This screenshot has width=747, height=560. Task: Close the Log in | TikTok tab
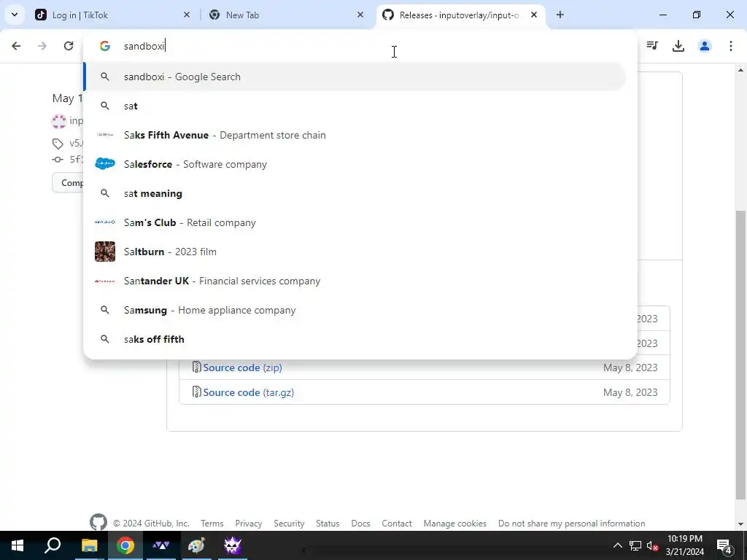point(187,15)
